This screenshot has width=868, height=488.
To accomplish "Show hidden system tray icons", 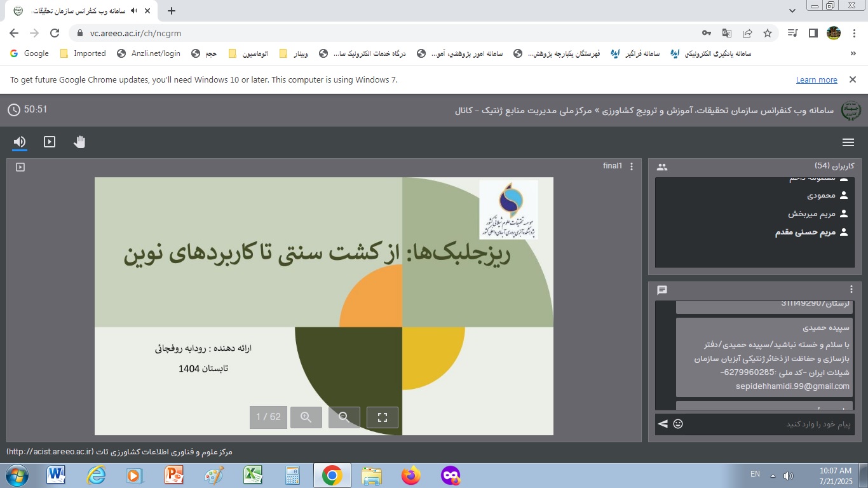I will [773, 475].
